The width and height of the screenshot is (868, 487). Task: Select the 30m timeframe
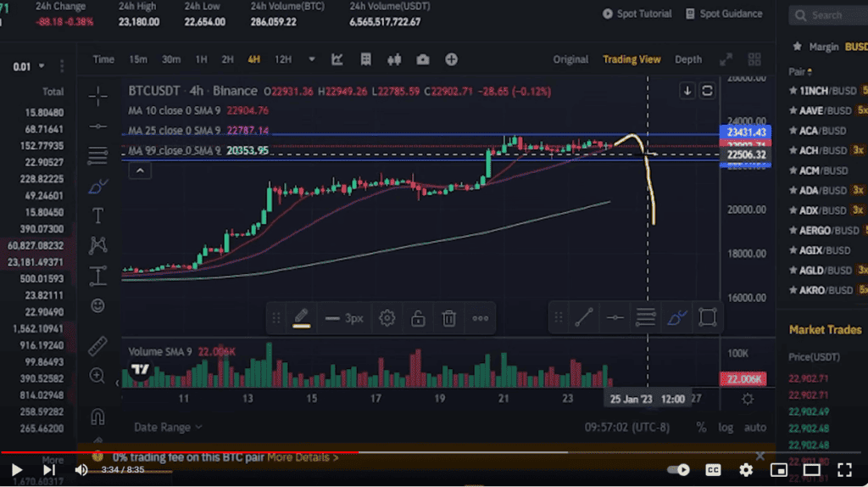pos(171,59)
